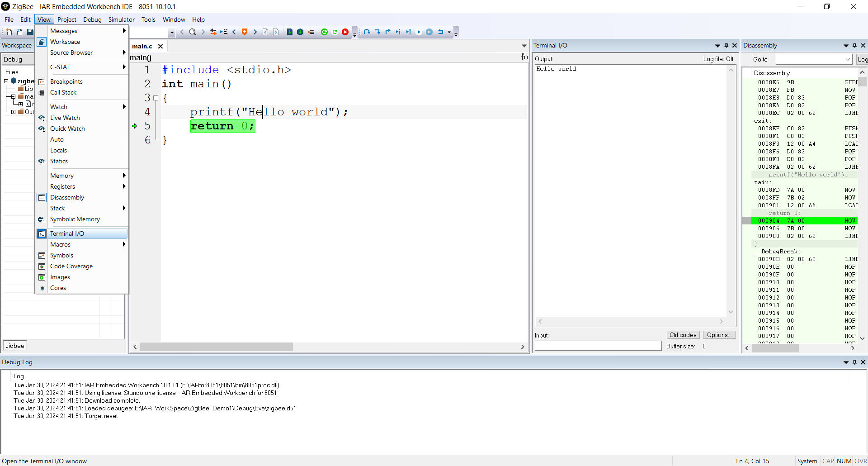Viewport: 868px width, 466px height.
Task: Select Disassembly in the View menu
Action: tap(82, 197)
